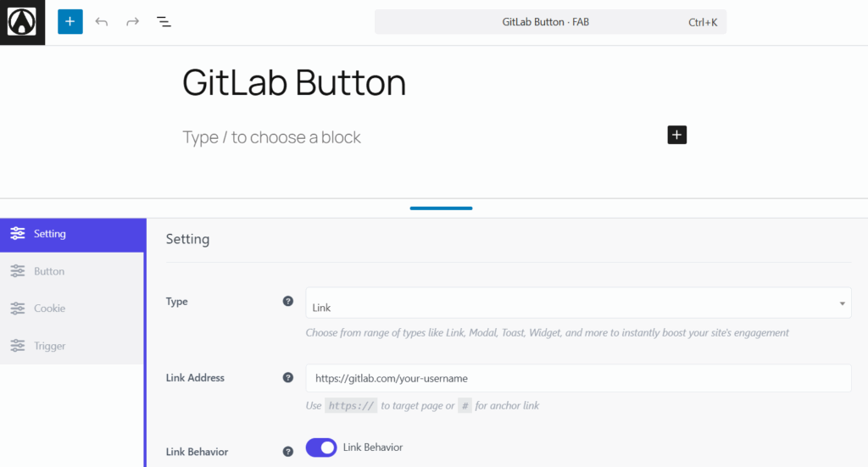Image resolution: width=868 pixels, height=467 pixels.
Task: Switch to the Cookie tab
Action: tap(72, 309)
